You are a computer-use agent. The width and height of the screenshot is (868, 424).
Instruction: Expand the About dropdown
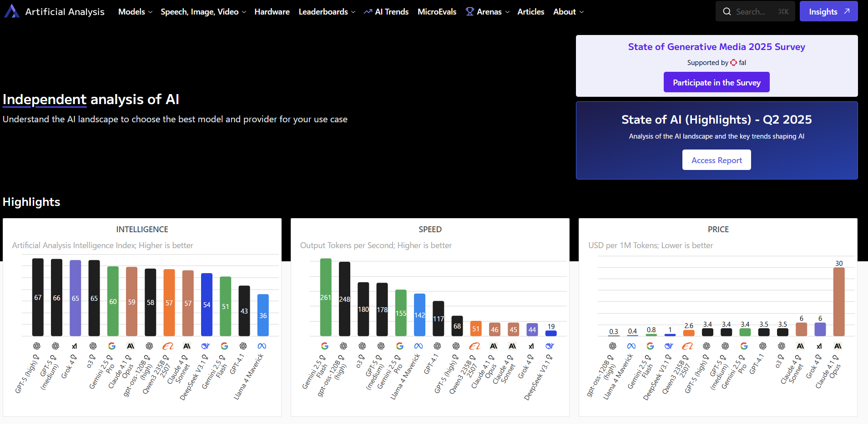(568, 12)
